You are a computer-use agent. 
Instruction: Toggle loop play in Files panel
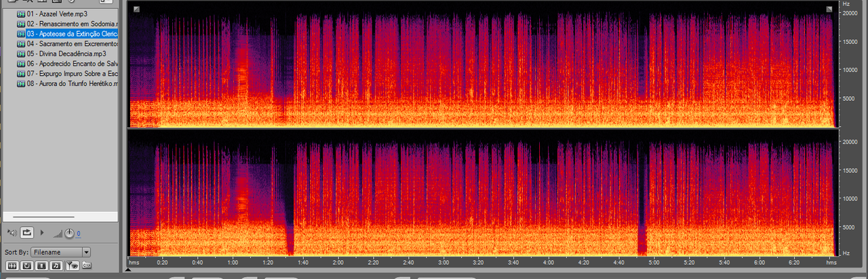(x=27, y=233)
